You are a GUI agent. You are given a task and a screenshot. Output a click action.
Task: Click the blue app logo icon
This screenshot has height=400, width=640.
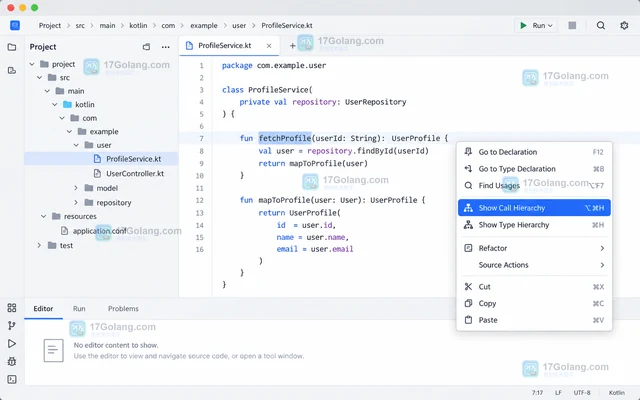click(x=15, y=25)
